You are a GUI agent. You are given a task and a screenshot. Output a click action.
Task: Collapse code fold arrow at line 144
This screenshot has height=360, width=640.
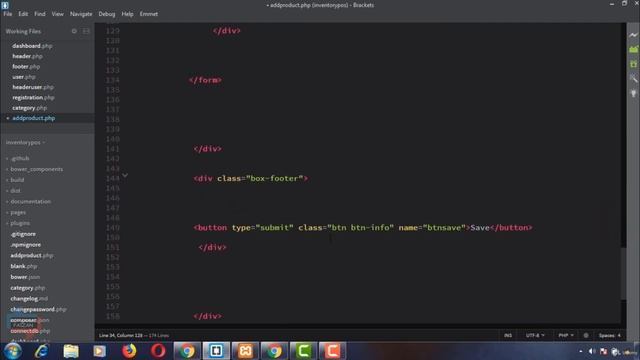[125, 176]
